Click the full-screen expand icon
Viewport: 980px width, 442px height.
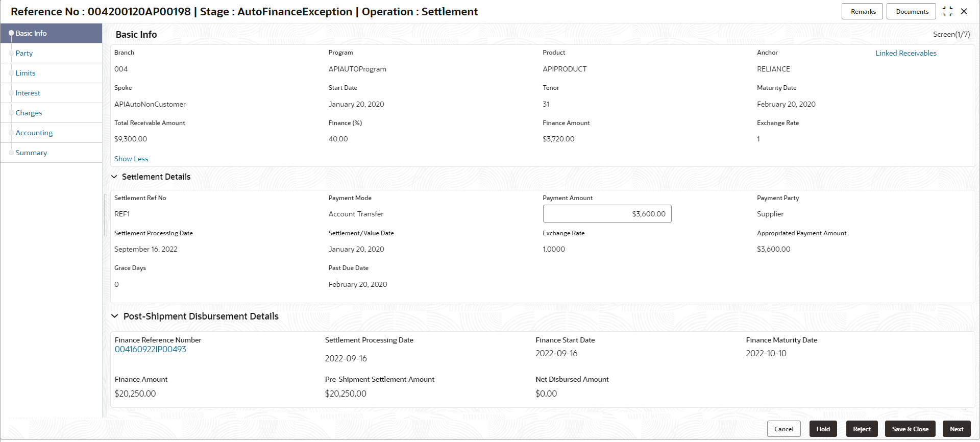[x=947, y=11]
